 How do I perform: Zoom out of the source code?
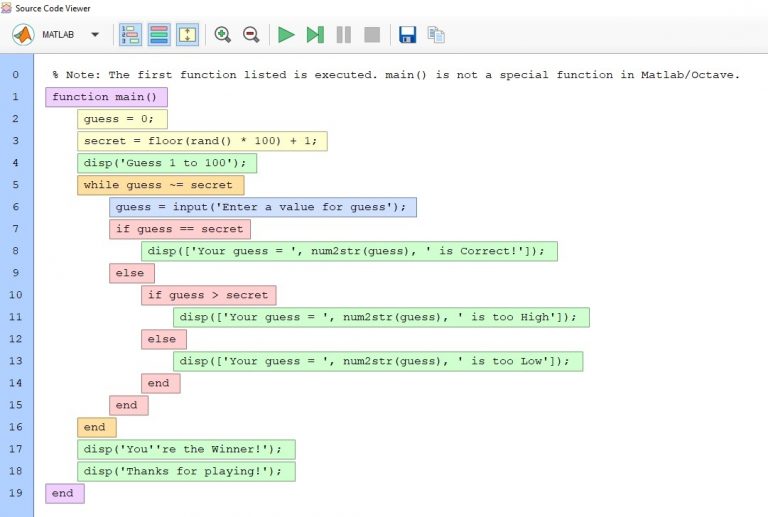[251, 35]
